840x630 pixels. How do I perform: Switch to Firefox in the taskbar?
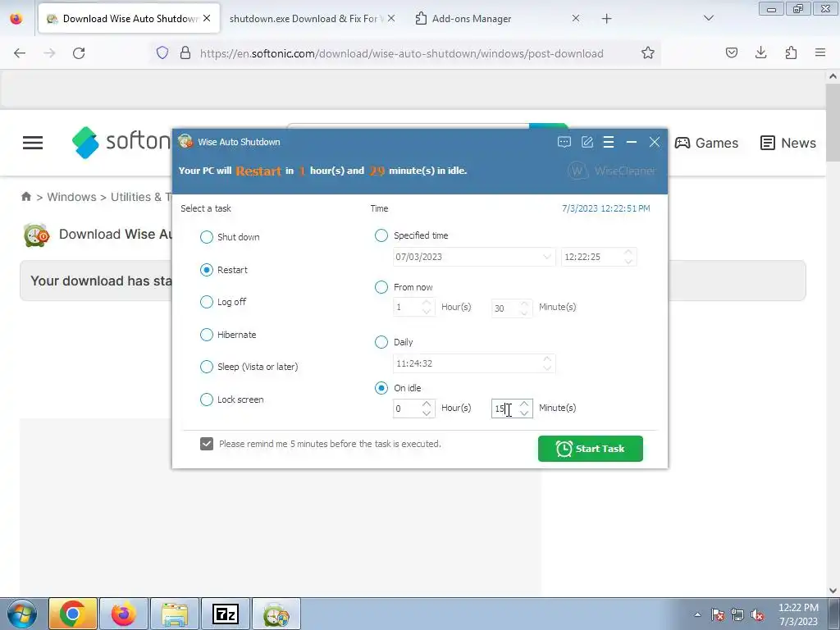click(x=123, y=614)
